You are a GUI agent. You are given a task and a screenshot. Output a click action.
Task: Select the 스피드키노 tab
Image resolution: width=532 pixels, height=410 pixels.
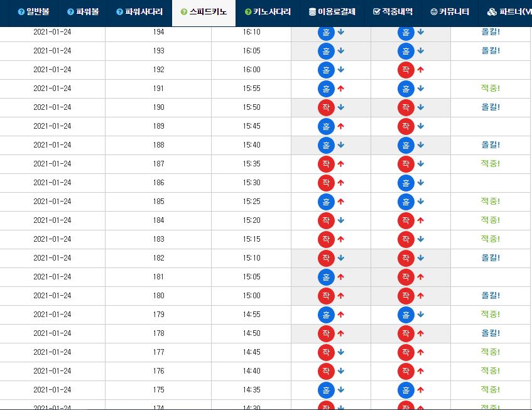click(204, 12)
